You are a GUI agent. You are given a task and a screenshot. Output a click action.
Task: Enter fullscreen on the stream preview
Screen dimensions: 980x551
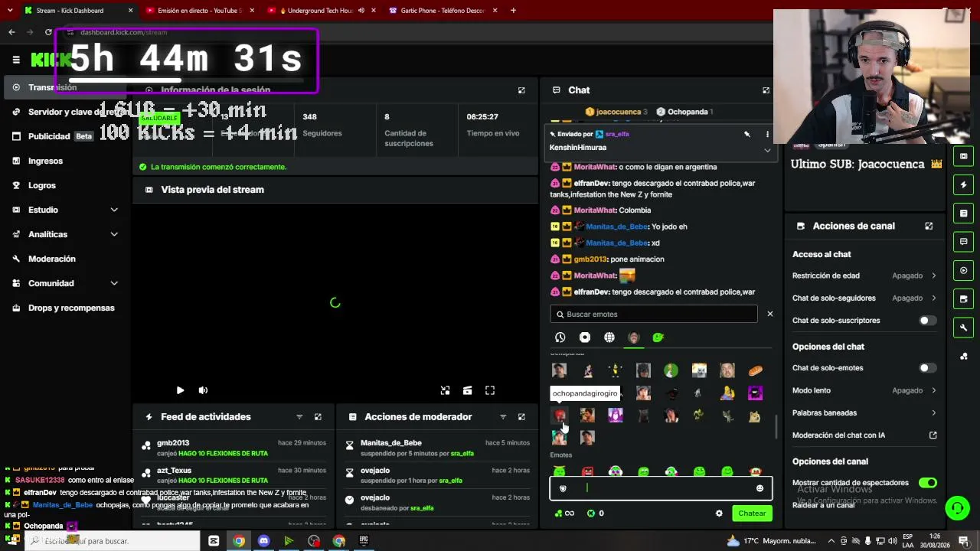tap(490, 390)
